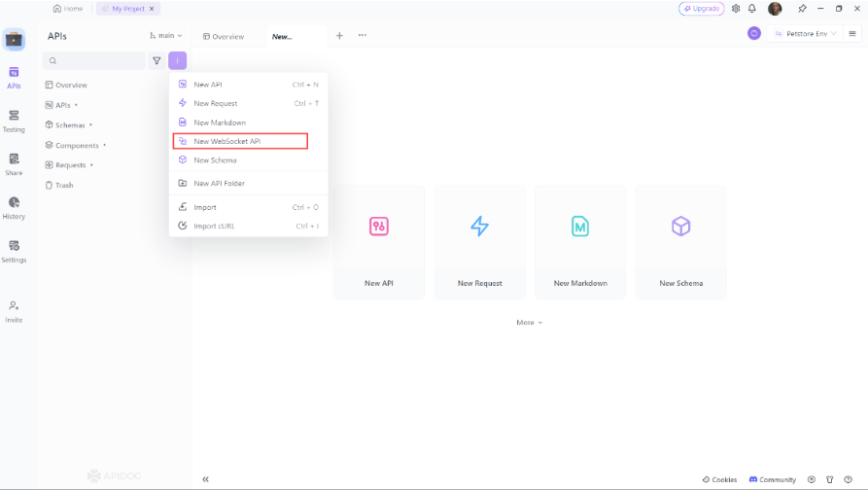Click the help question mark icon
This screenshot has height=490, width=868.
click(x=848, y=479)
